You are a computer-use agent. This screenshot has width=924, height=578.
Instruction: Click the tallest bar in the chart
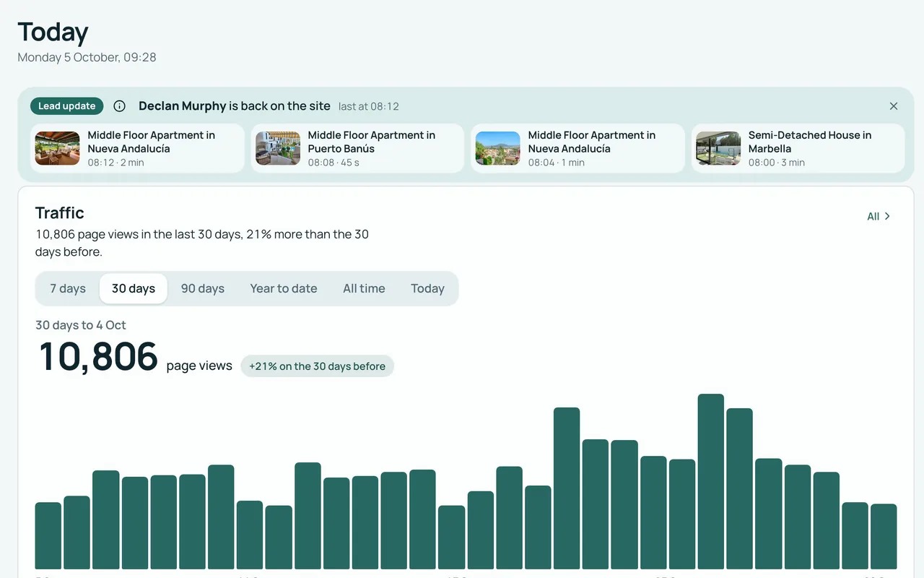(711, 481)
